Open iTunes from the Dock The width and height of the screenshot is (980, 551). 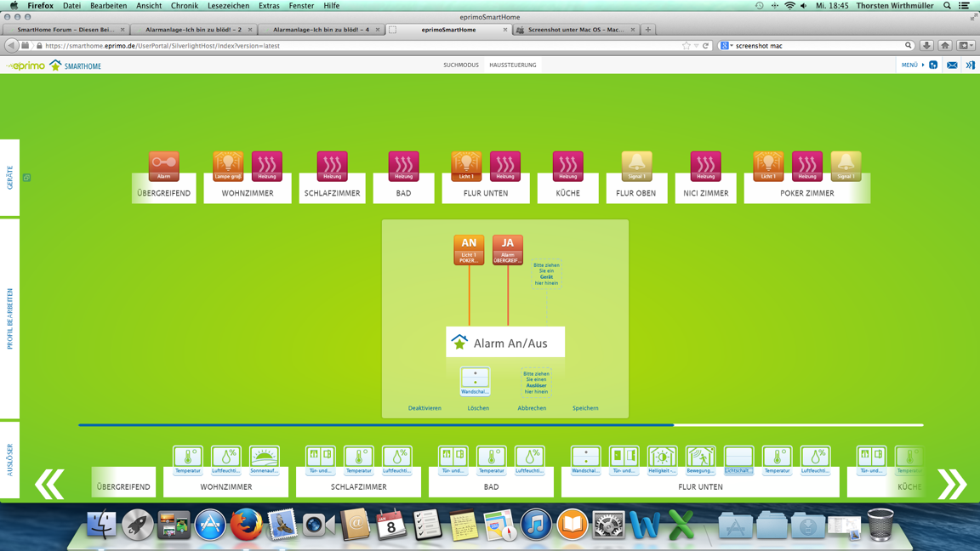536,524
